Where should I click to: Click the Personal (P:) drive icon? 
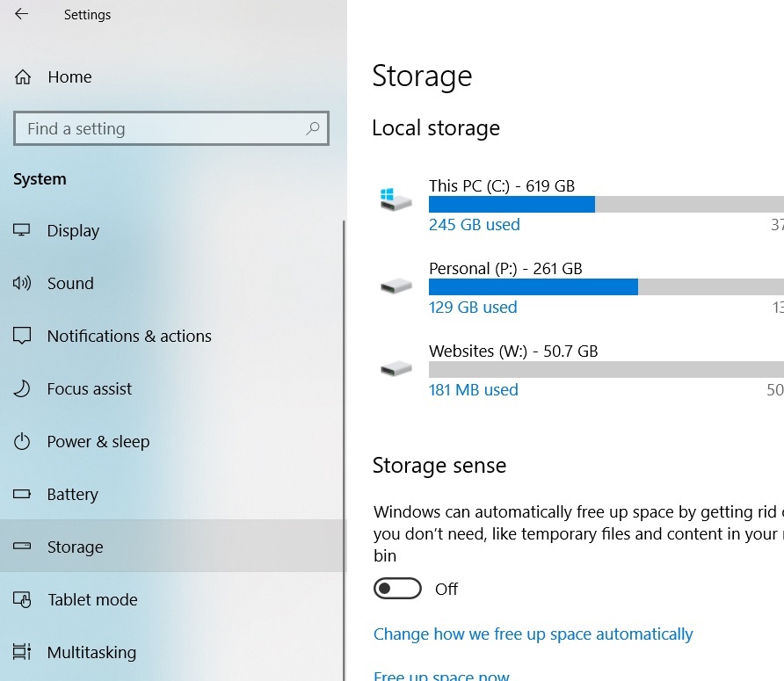click(396, 286)
